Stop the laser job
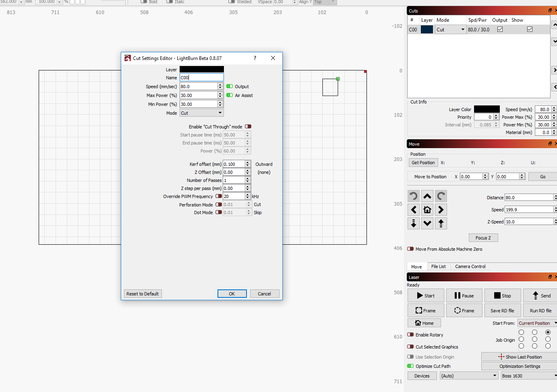This screenshot has height=392, width=557. 503,296
